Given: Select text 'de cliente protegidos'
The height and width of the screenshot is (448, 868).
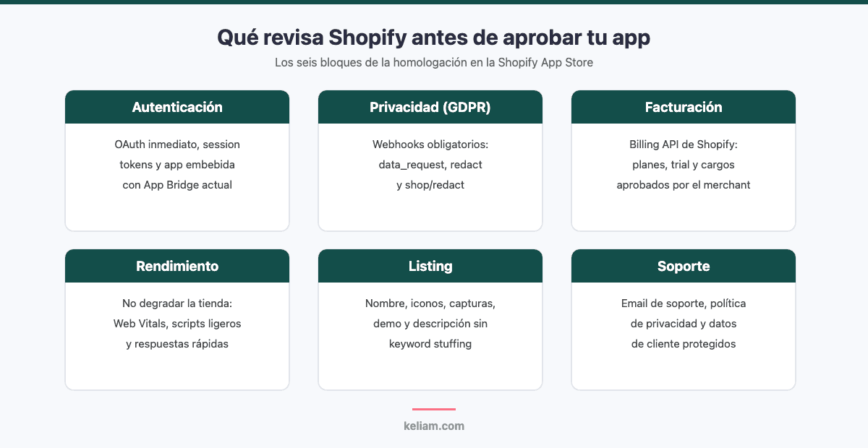Looking at the screenshot, I should 684,344.
